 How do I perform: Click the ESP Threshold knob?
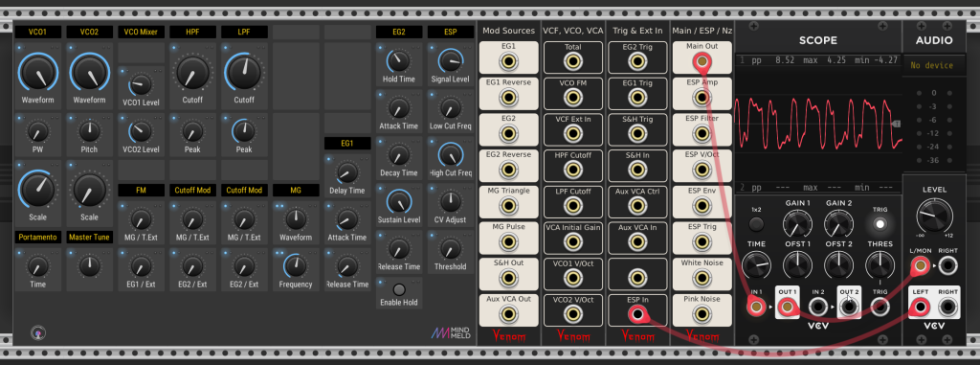pyautogui.click(x=450, y=248)
